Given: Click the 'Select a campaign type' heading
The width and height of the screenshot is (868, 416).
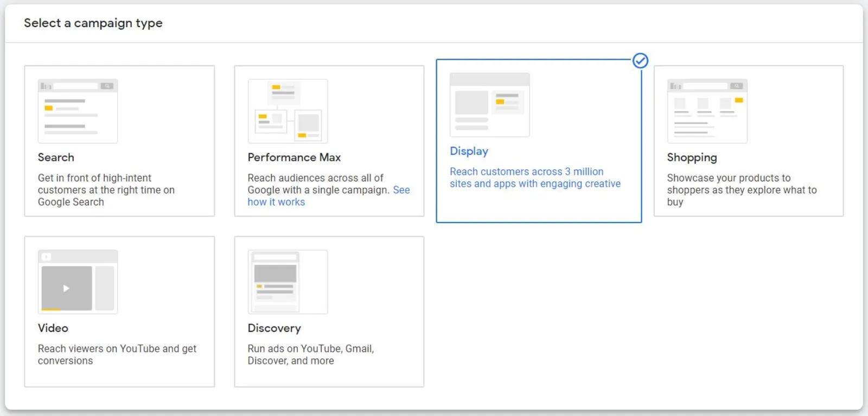Looking at the screenshot, I should 93,23.
